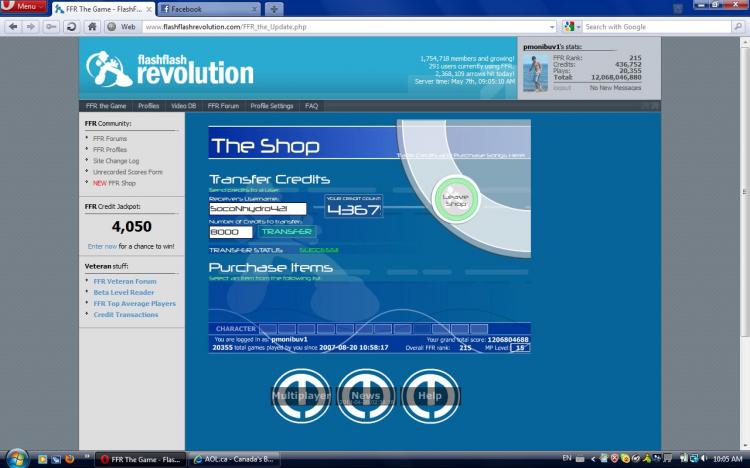Open a new tab with the plus button
The image size is (750, 468).
(x=274, y=9)
